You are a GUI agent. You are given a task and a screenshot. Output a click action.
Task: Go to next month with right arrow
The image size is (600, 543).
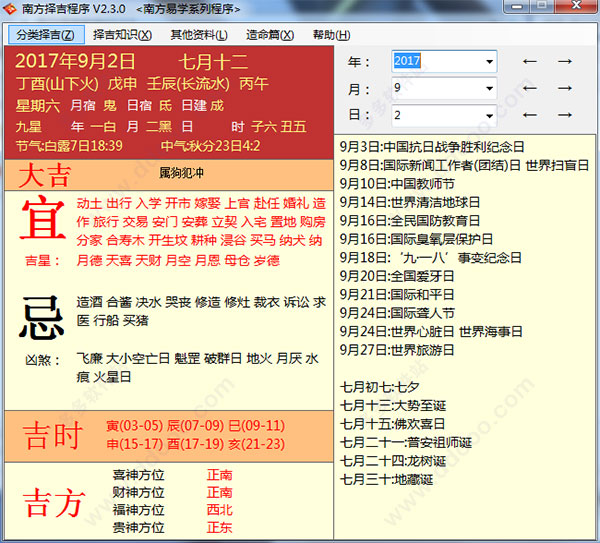[x=565, y=88]
